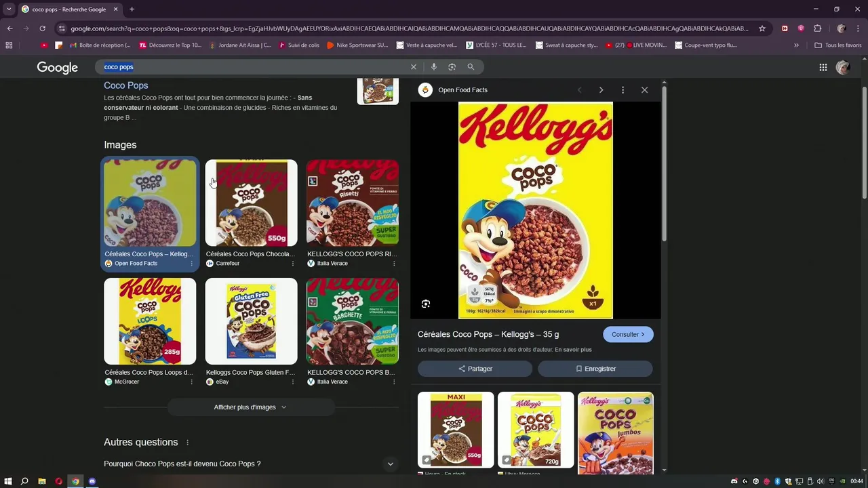Open the Chrome profile avatar in toolbar
This screenshot has width=868, height=488.
[x=842, y=28]
